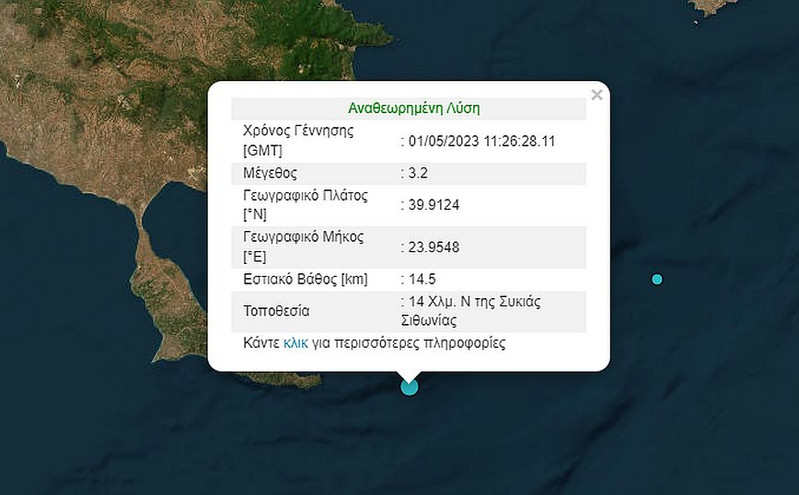
Task: Click the latitude value 39.9124
Action: pyautogui.click(x=434, y=205)
